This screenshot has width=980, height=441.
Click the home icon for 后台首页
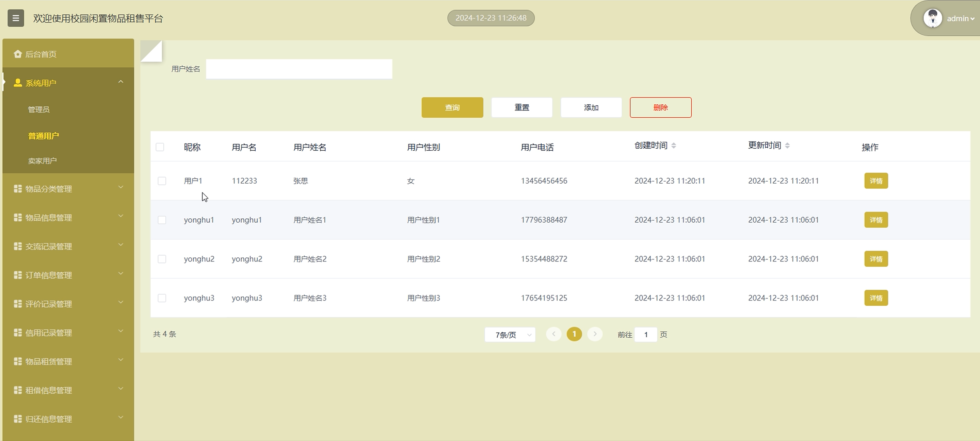(x=17, y=54)
